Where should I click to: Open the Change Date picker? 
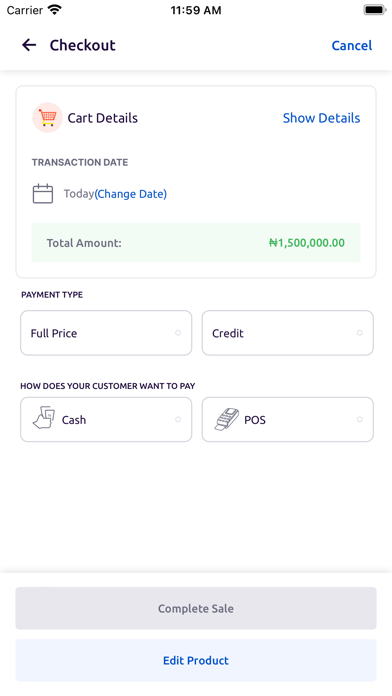coord(131,194)
